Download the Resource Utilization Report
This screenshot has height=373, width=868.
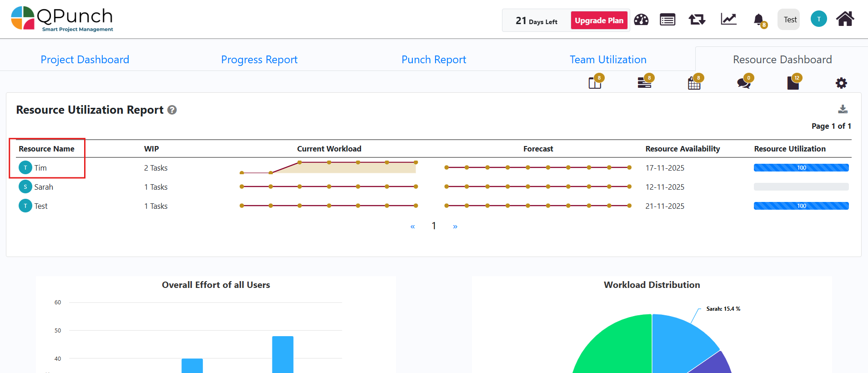point(843,109)
